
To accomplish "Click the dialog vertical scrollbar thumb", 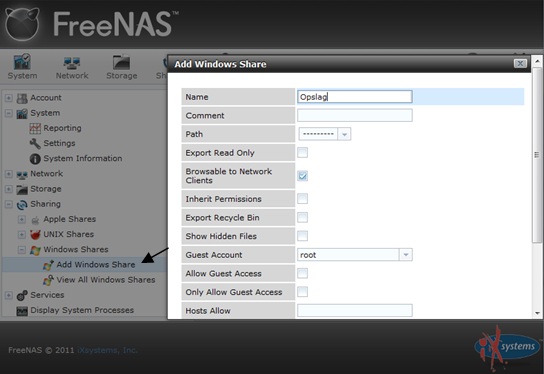I will [x=537, y=155].
